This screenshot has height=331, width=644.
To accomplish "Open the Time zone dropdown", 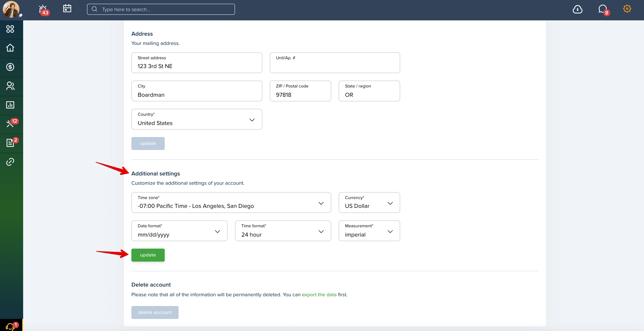I will [x=231, y=203].
